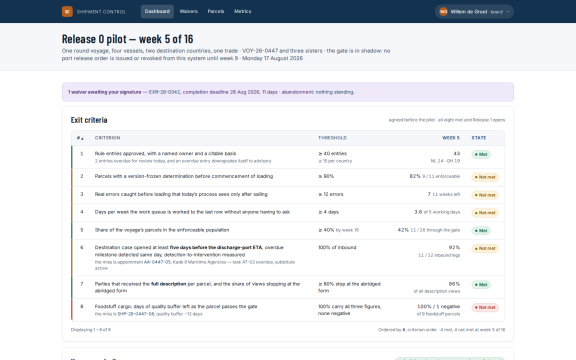Click the Met badge for rule entries approved
Image resolution: width=576 pixels, height=360 pixels.
point(481,154)
